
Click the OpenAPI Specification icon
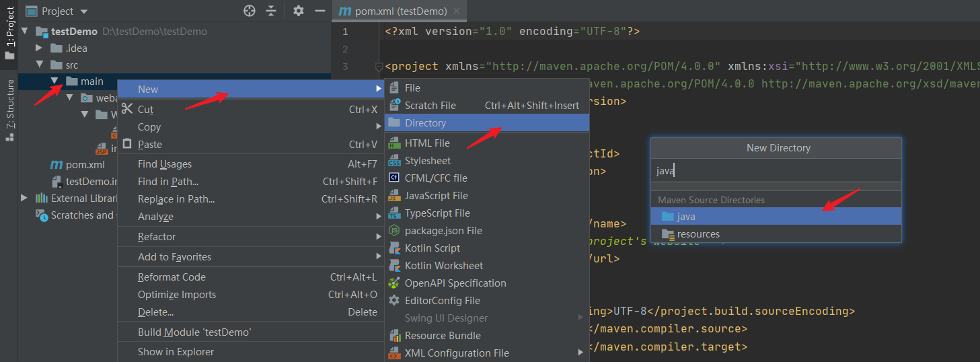394,283
